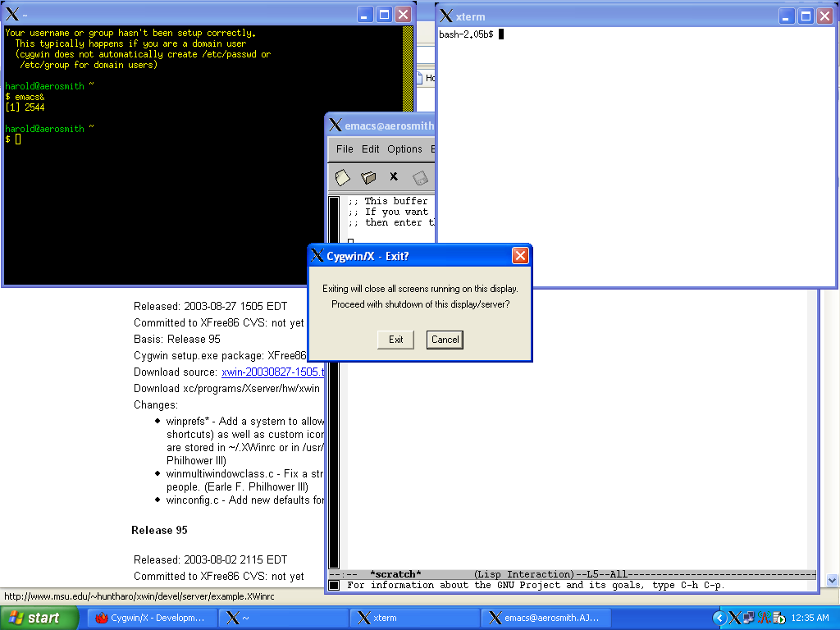The width and height of the screenshot is (840, 630).
Task: Close the Cygwin/X Exit dialog
Action: (520, 256)
